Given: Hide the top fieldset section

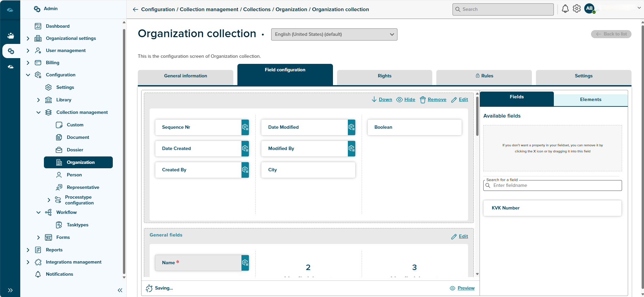Looking at the screenshot, I should click(x=406, y=100).
